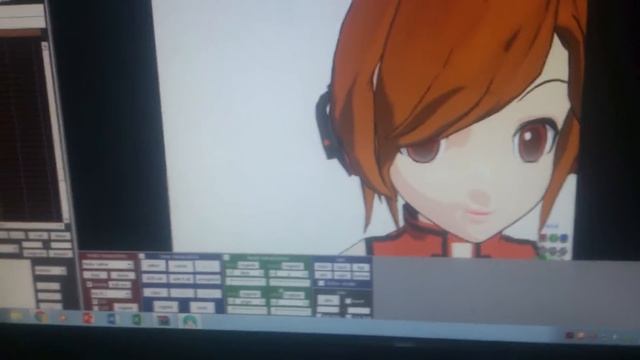The width and height of the screenshot is (640, 360).
Task: Open Google Chrome from the taskbar
Action: click(41, 316)
